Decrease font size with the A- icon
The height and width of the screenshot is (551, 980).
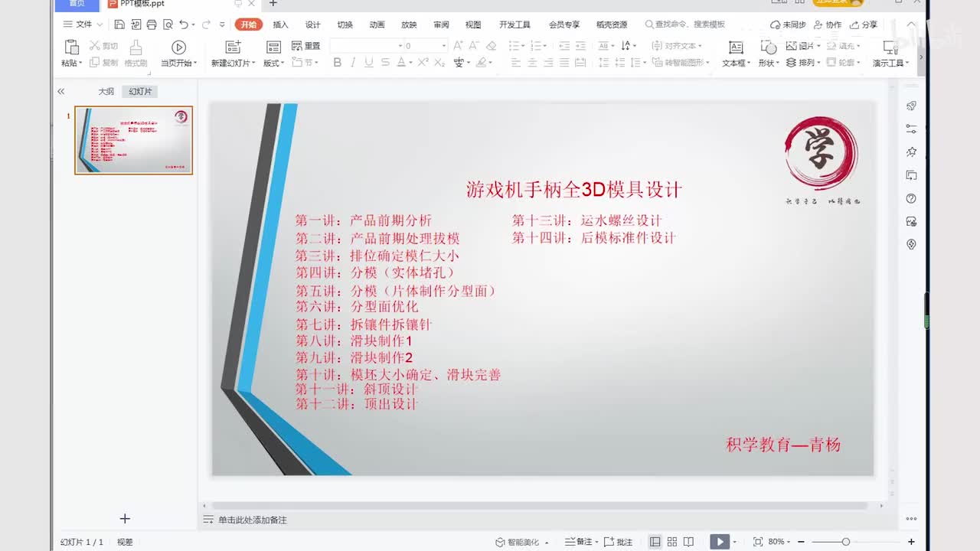click(x=474, y=46)
